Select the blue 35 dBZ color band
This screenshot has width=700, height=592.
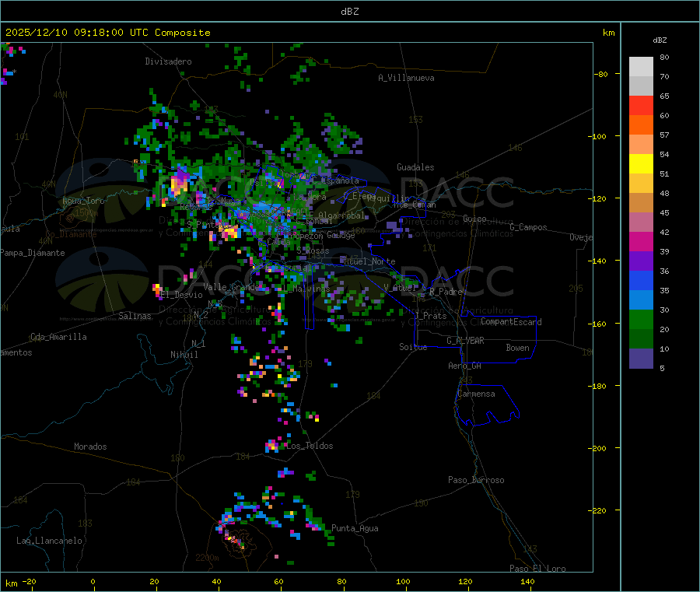pyautogui.click(x=641, y=280)
